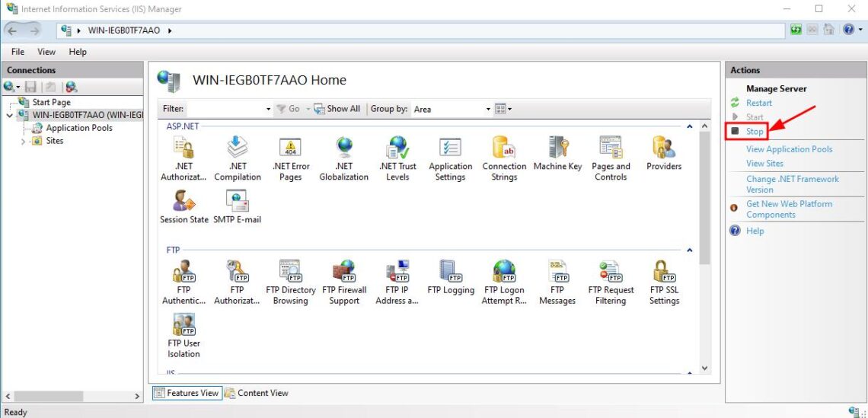Open SMTP E-mail feature
The height and width of the screenshot is (418, 868).
[x=237, y=207]
